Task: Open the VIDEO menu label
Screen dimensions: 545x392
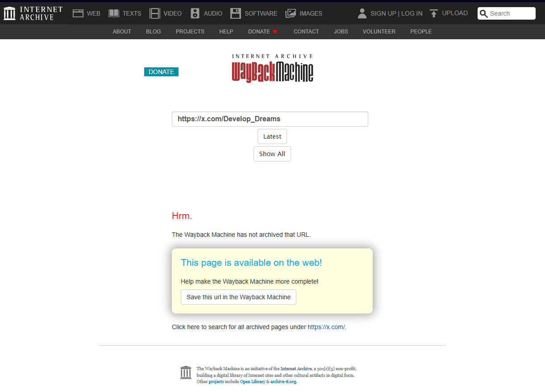Action: (173, 13)
